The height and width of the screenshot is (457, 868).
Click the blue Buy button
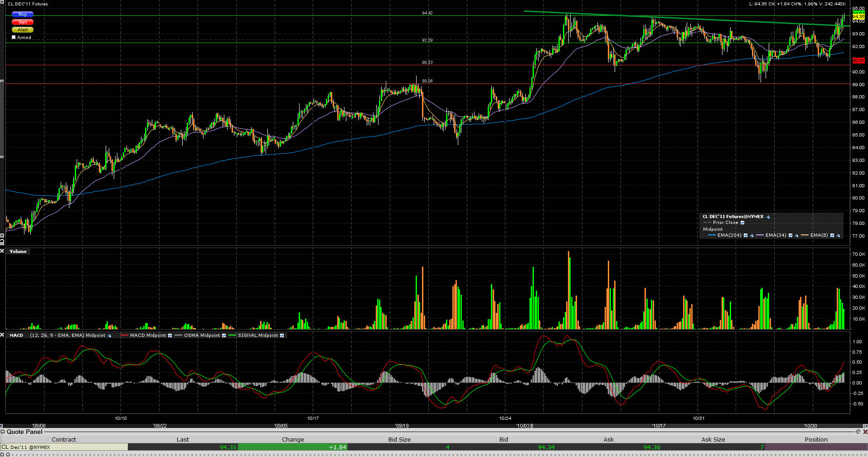(23, 15)
